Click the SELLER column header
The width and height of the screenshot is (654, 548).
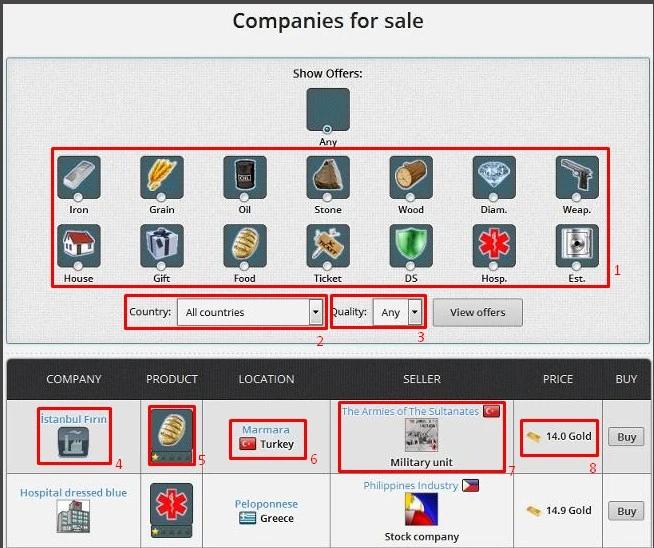(x=420, y=379)
